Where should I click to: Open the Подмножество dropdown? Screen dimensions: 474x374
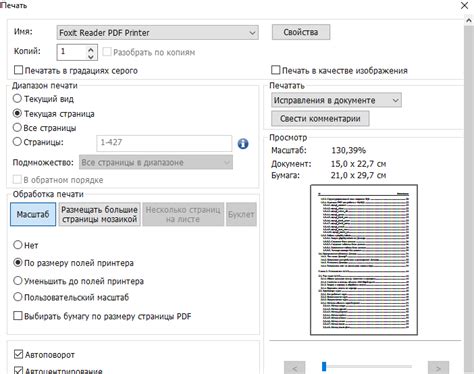(x=156, y=162)
